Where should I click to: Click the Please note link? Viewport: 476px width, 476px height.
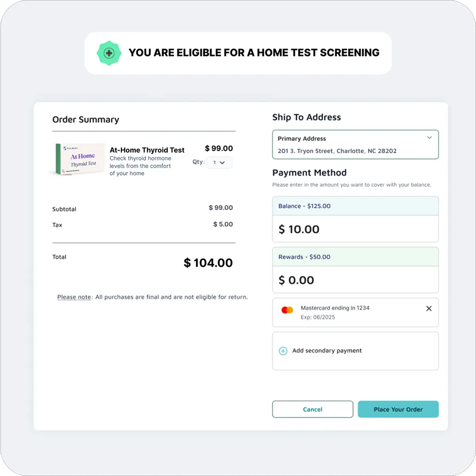(x=74, y=297)
